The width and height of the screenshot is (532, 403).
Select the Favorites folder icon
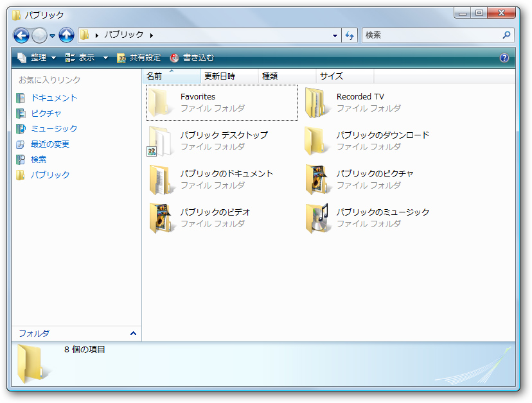[x=159, y=103]
